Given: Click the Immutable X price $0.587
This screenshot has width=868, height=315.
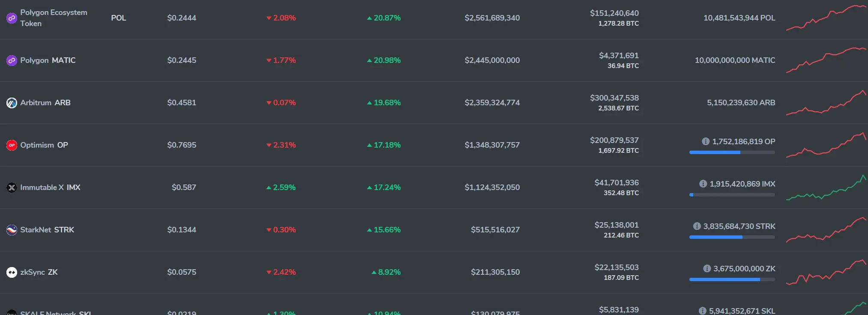Looking at the screenshot, I should pos(184,187).
